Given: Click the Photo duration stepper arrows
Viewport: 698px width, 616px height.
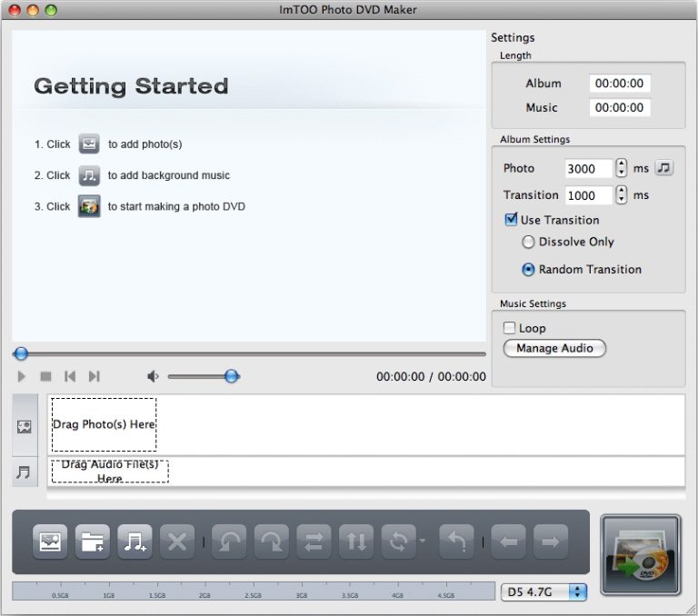Looking at the screenshot, I should point(622,168).
